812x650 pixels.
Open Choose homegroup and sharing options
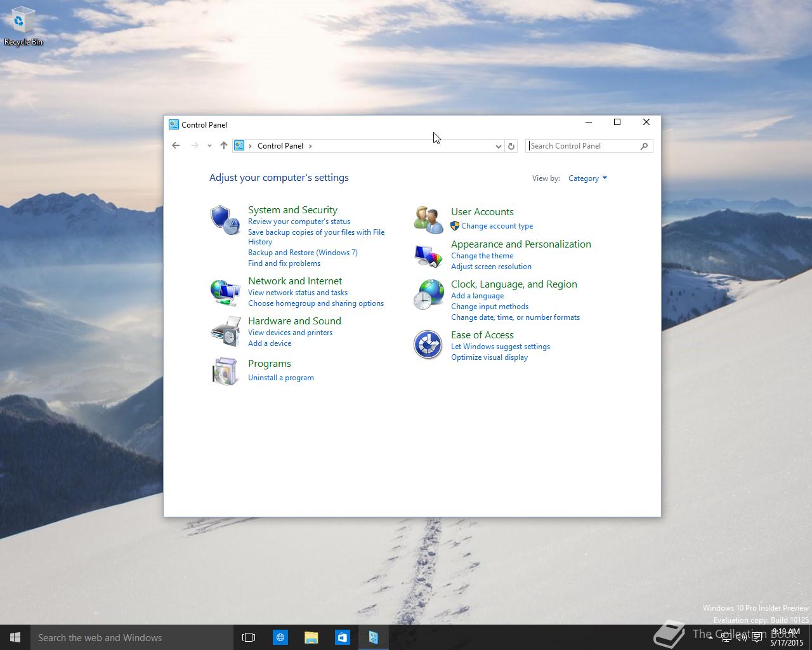point(316,303)
